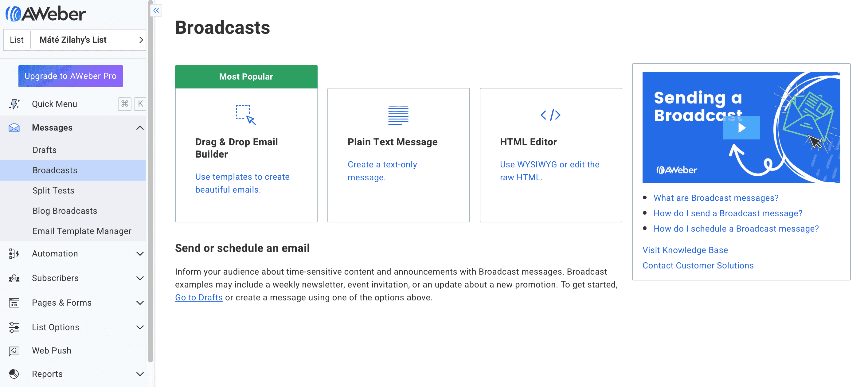This screenshot has height=387, width=868.
Task: Collapse the sidebar with the double-chevron button
Action: click(156, 10)
